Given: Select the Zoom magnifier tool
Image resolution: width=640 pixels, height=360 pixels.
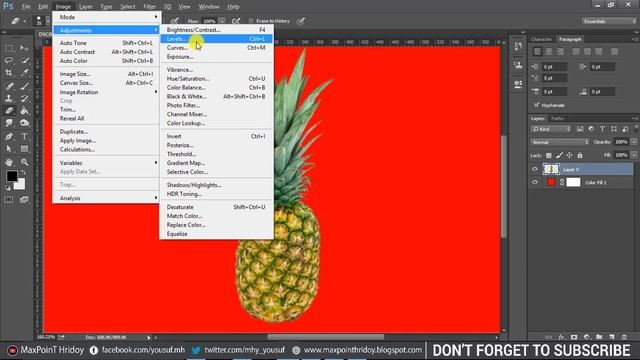Looking at the screenshot, I should [x=24, y=162].
